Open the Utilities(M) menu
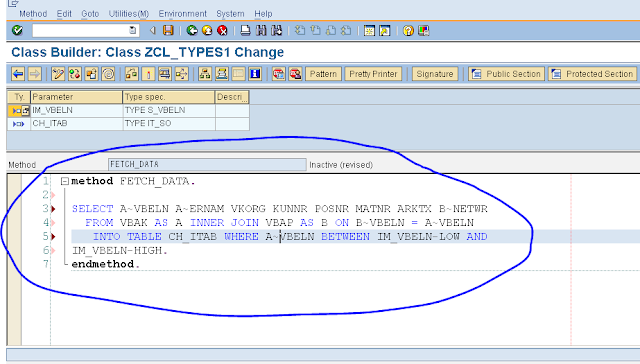 (x=129, y=14)
